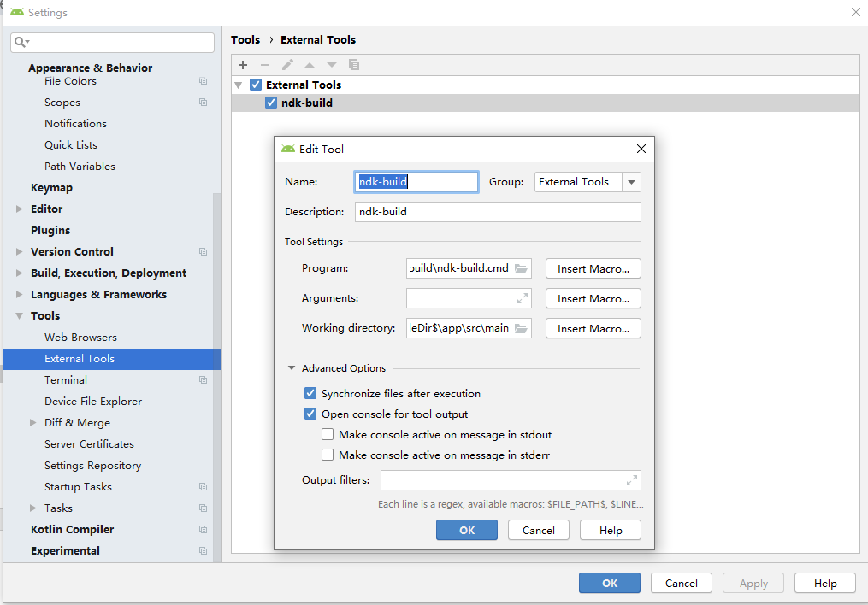Screen dimensions: 868x605
Task: Collapse the External Tools tree group
Action: (x=239, y=85)
